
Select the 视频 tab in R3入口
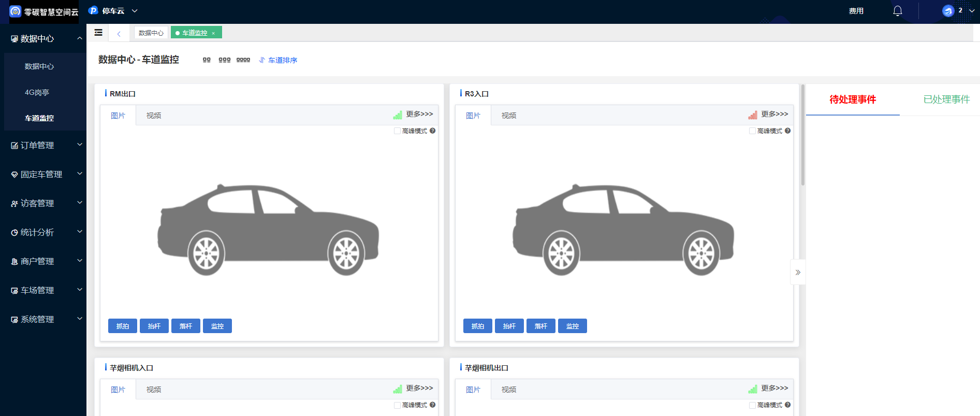(x=509, y=115)
